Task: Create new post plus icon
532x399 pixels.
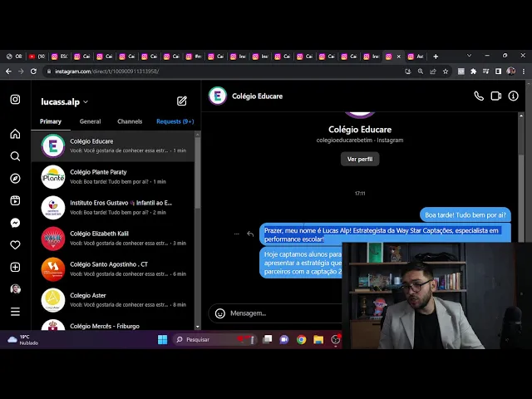Action: (x=15, y=268)
